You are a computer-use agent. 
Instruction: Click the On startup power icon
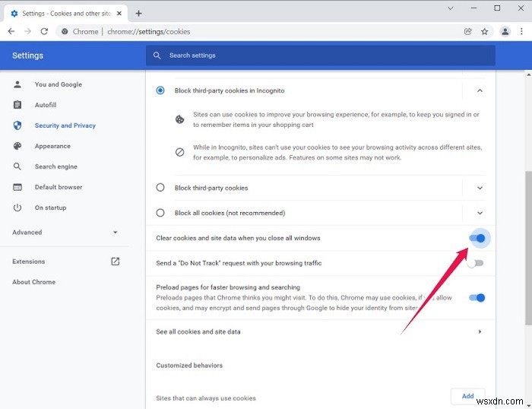pyautogui.click(x=17, y=208)
